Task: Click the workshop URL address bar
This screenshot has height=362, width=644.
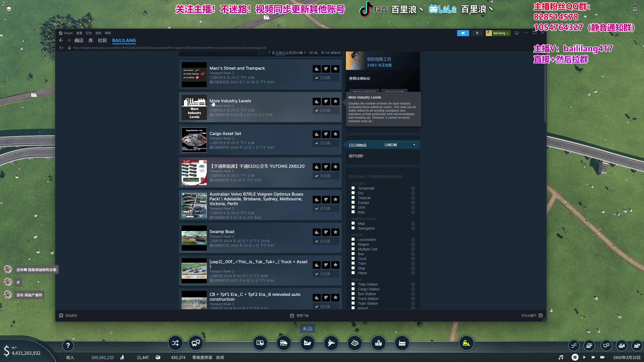Action: 170,48
